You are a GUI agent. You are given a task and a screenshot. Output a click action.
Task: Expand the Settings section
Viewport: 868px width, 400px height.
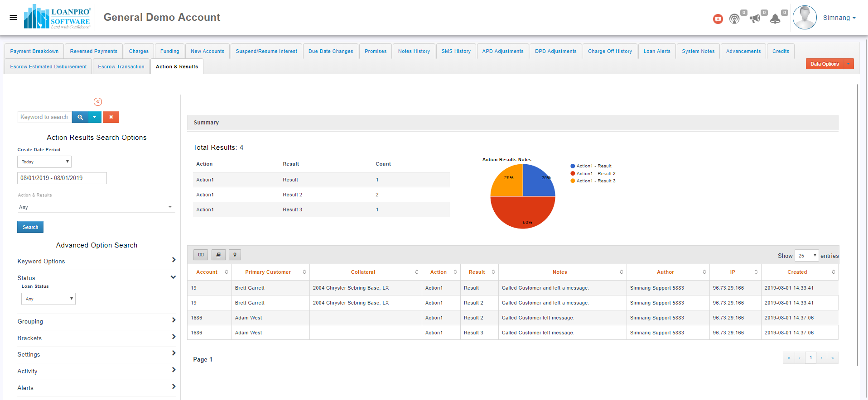click(x=96, y=354)
